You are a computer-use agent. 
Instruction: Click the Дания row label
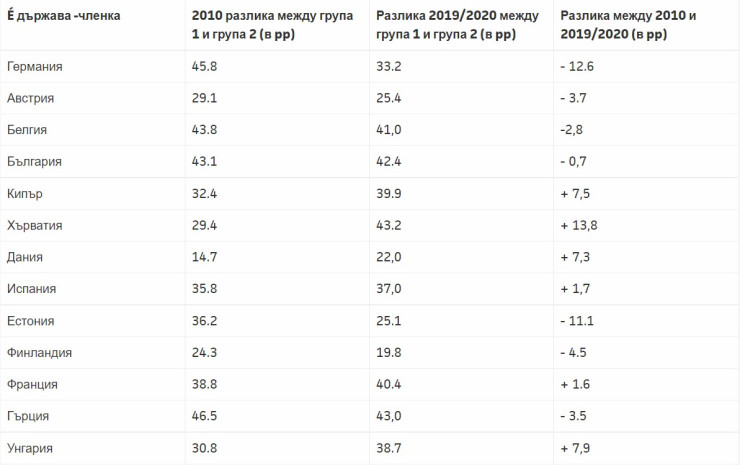24,257
